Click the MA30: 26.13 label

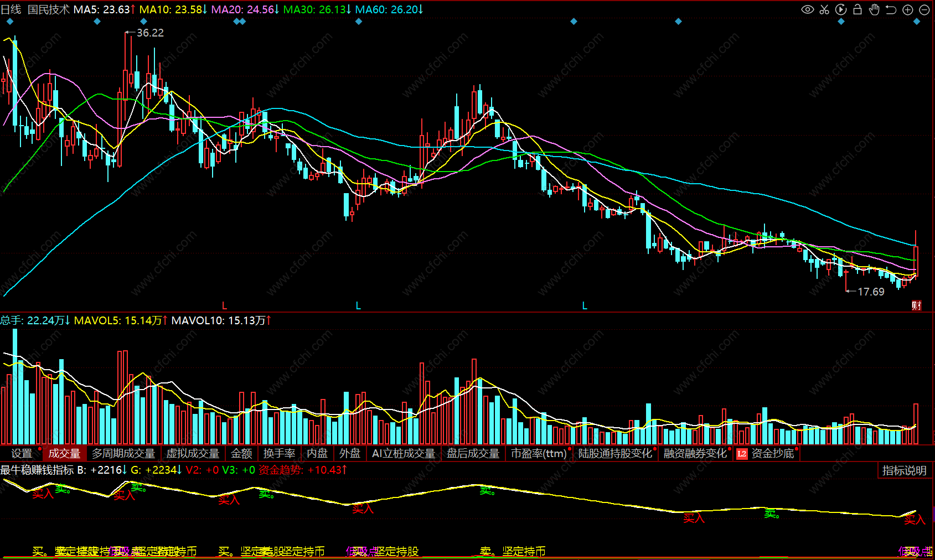click(317, 9)
